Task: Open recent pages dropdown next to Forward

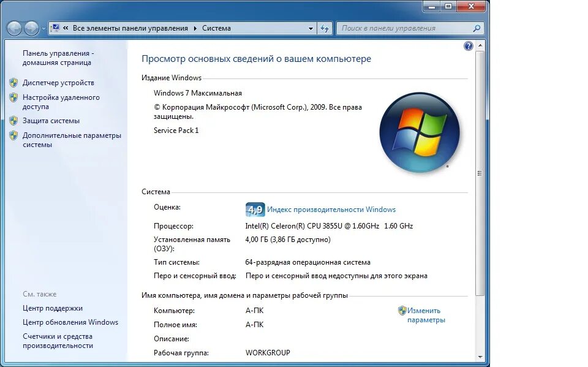Action: tap(43, 29)
